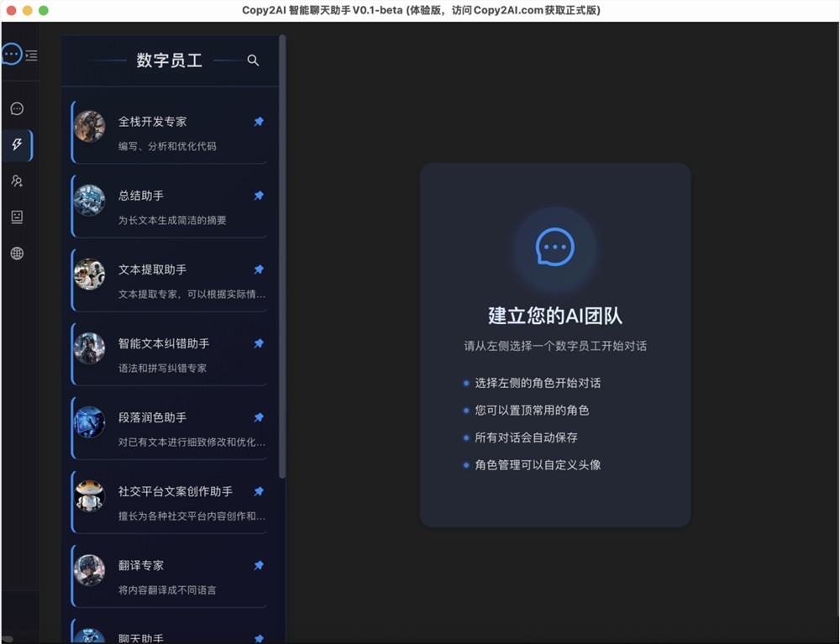Unpin the 全栈开发专家 role
This screenshot has width=840, height=644.
click(259, 122)
